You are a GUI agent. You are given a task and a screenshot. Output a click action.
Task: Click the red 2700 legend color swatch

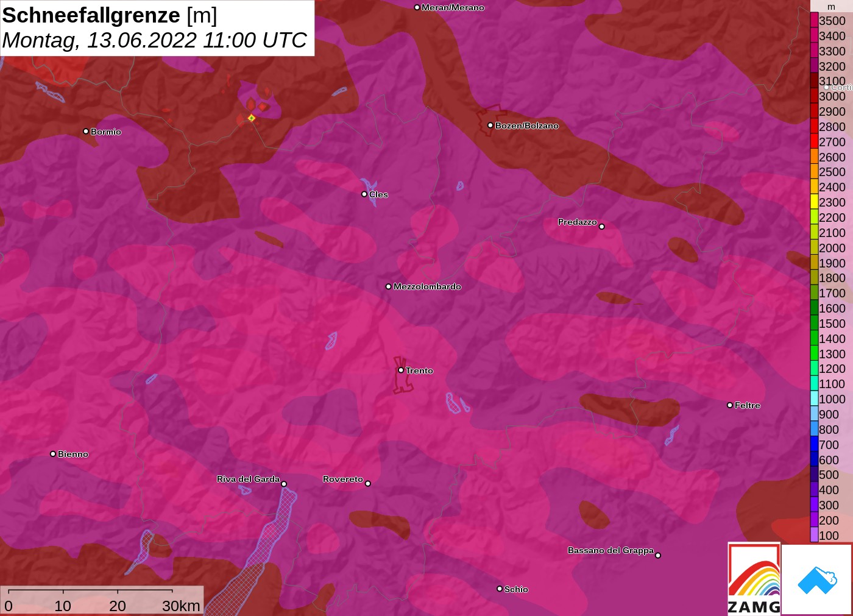click(x=814, y=141)
